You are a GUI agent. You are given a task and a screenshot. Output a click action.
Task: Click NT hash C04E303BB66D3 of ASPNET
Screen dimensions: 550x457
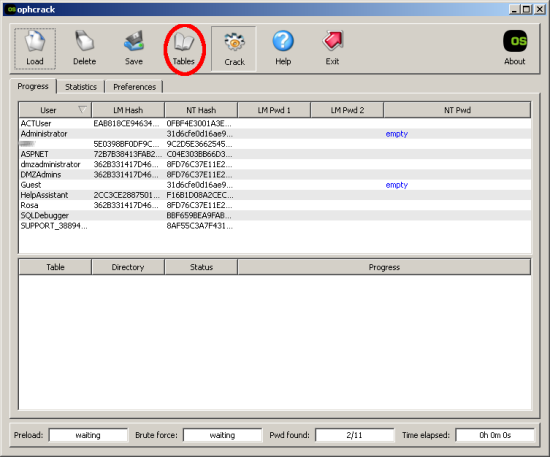199,154
